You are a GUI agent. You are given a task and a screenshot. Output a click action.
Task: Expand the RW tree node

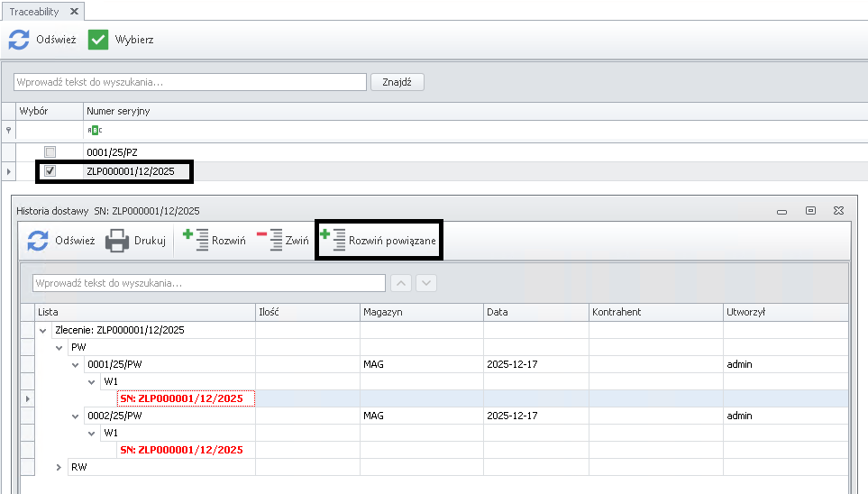[59, 467]
